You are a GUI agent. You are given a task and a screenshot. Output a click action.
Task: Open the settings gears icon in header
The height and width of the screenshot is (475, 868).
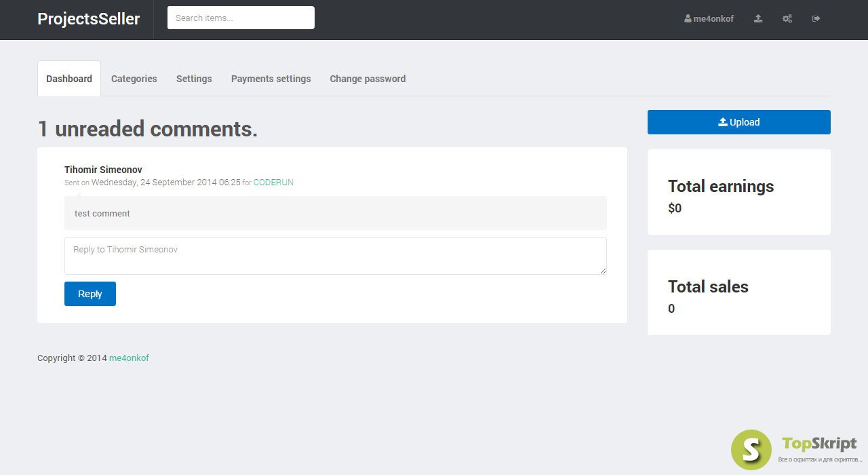tap(787, 19)
